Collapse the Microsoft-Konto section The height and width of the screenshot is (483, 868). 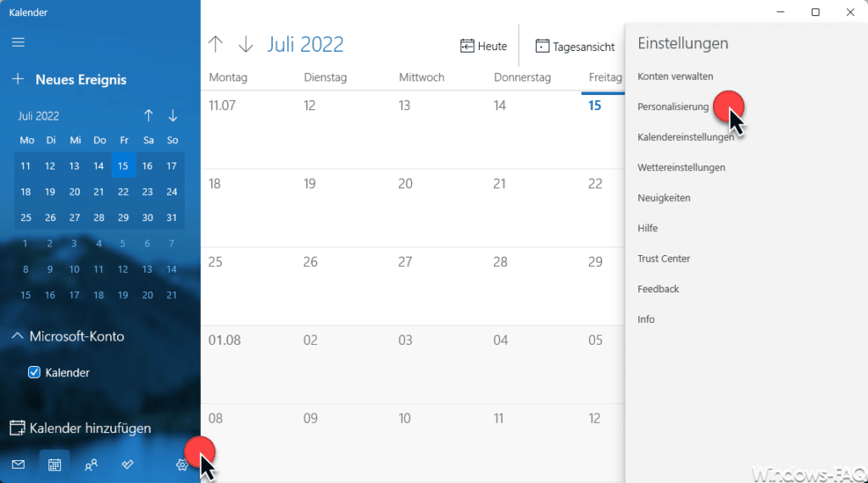coord(17,336)
